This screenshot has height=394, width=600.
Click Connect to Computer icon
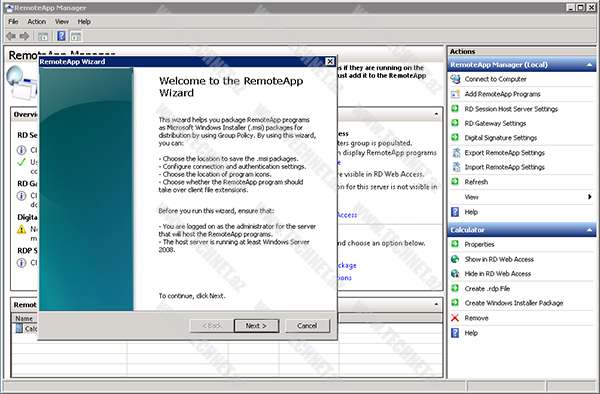click(x=455, y=79)
